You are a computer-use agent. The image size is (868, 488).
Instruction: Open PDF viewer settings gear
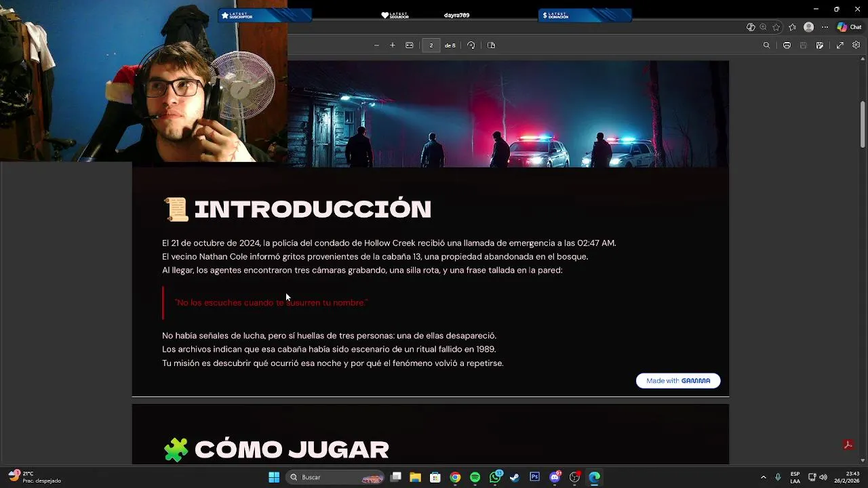click(x=856, y=45)
